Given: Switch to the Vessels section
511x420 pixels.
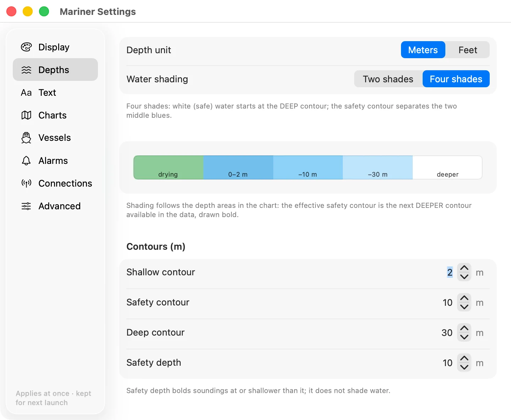Looking at the screenshot, I should pyautogui.click(x=55, y=138).
